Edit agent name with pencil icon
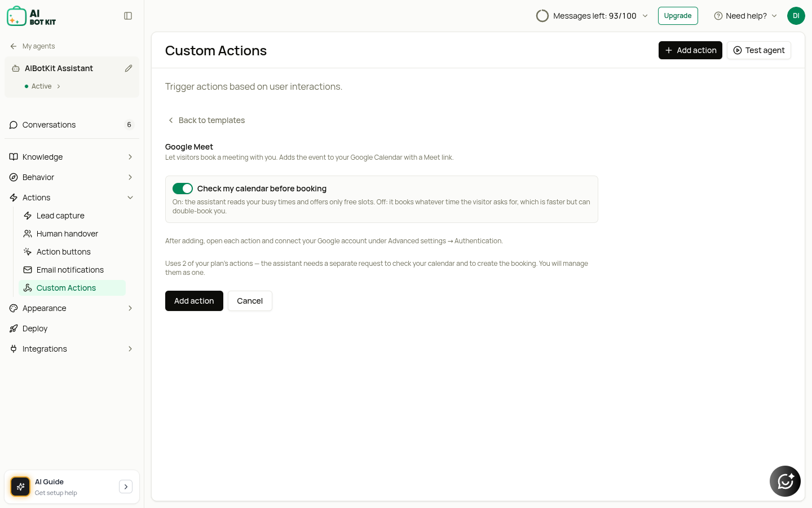Image resolution: width=812 pixels, height=508 pixels. (129, 68)
